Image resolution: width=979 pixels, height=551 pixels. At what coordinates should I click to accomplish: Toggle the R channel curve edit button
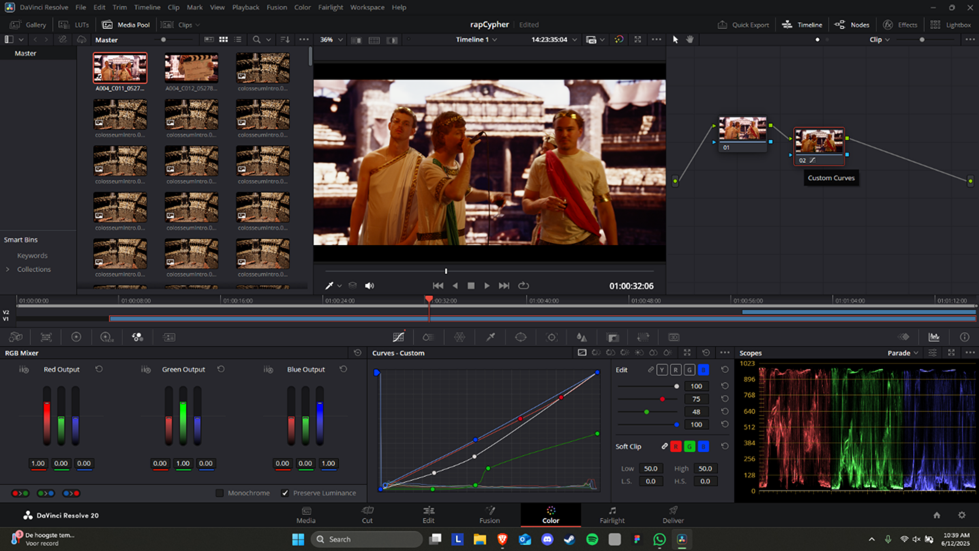(x=676, y=370)
